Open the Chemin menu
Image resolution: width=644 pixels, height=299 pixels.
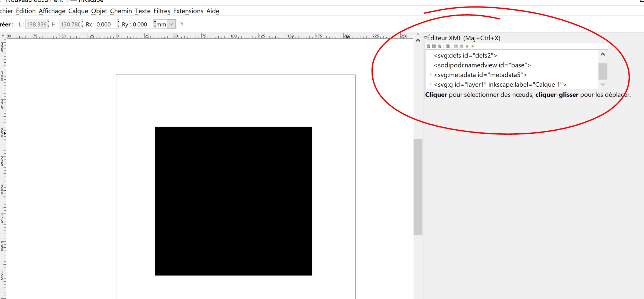click(121, 11)
